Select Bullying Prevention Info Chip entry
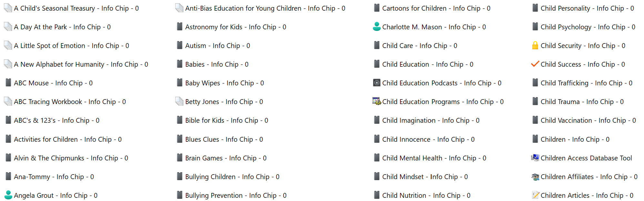644x201 pixels. click(236, 196)
